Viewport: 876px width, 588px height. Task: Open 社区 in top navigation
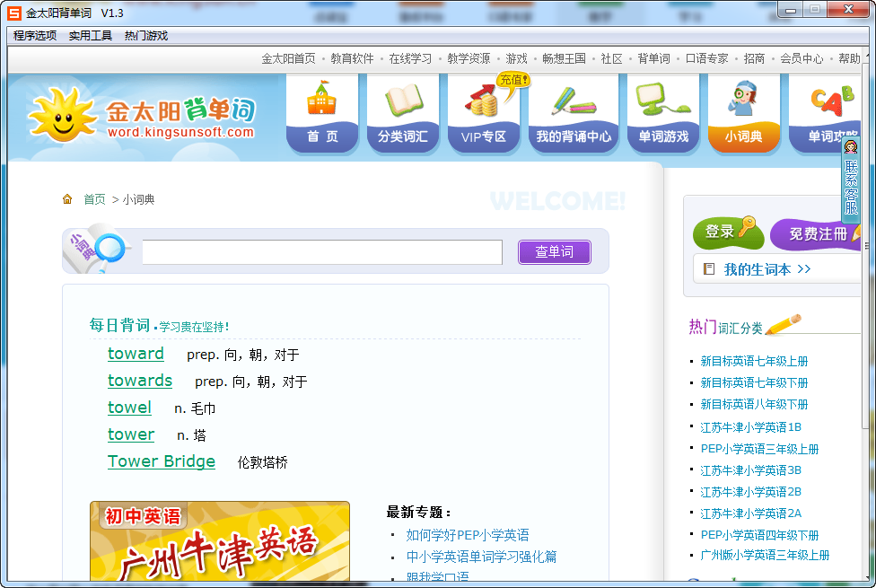coord(612,58)
